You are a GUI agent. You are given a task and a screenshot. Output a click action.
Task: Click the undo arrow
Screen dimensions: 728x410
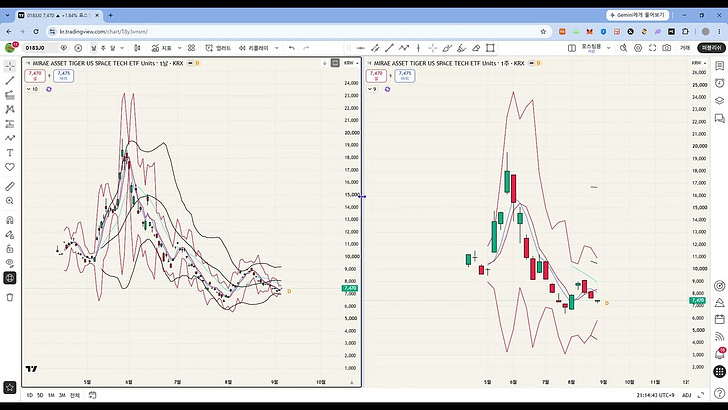coord(292,48)
